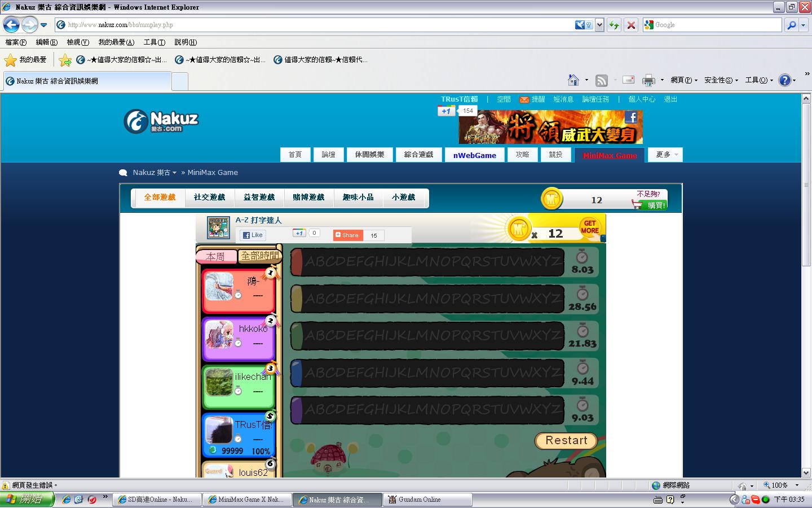Open the 工具(O) command bar dropdown
Image resolution: width=812 pixels, height=508 pixels.
tap(759, 80)
